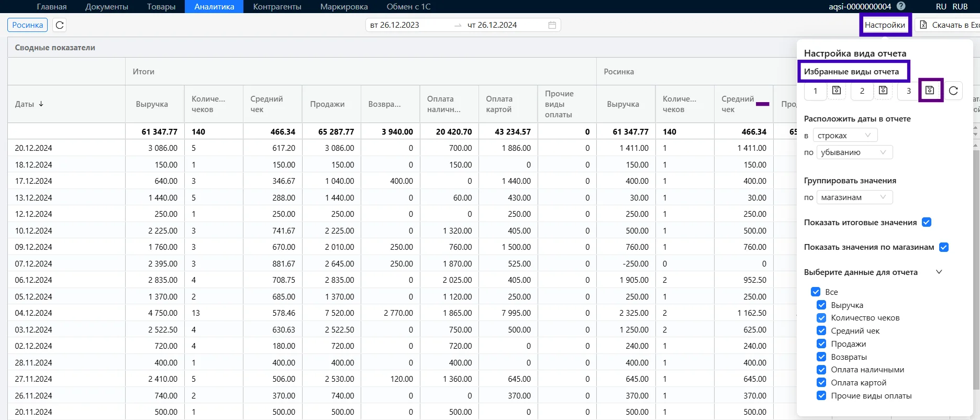This screenshot has height=420, width=980.
Task: Uncheck the Оплата наличными checkbox
Action: [821, 370]
